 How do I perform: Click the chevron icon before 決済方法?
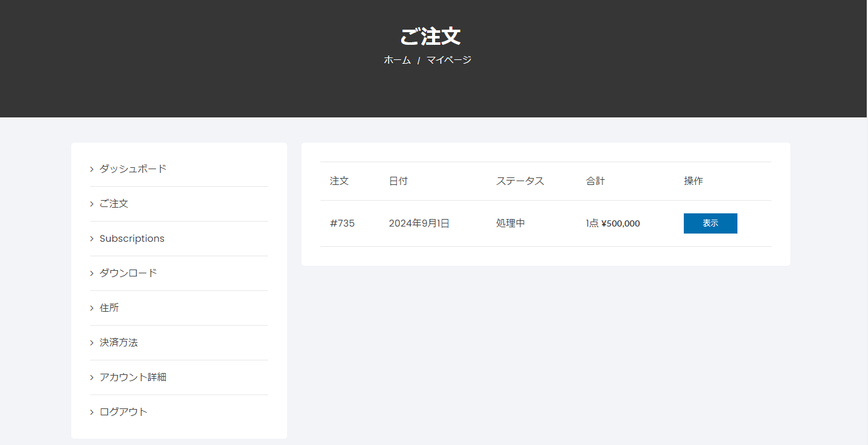pyautogui.click(x=92, y=343)
